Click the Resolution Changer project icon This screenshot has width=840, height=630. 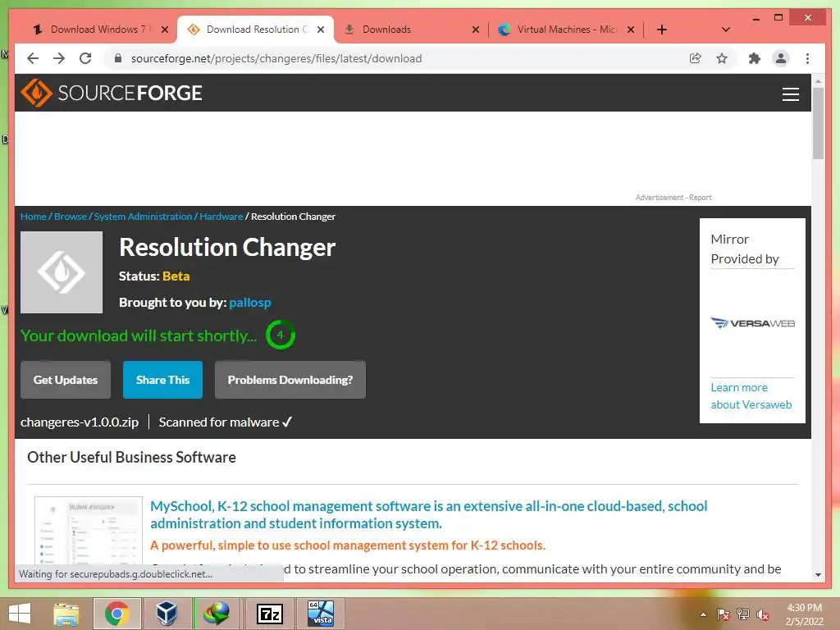click(62, 272)
